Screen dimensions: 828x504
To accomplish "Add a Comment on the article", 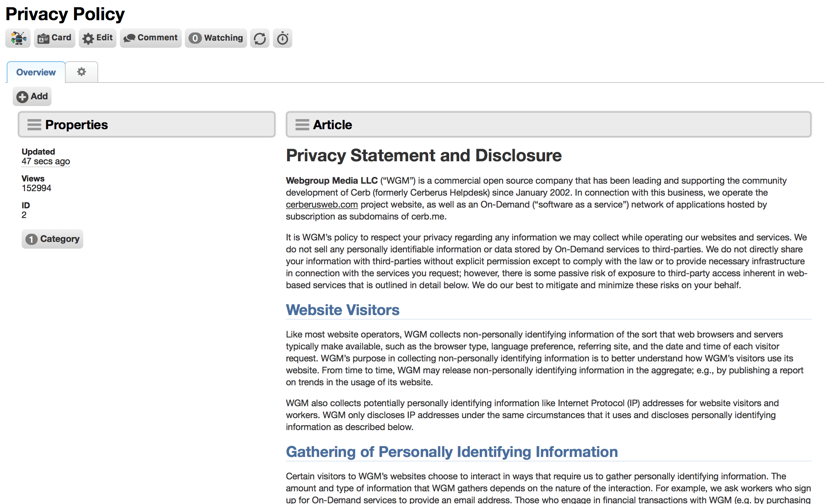I will coord(150,38).
